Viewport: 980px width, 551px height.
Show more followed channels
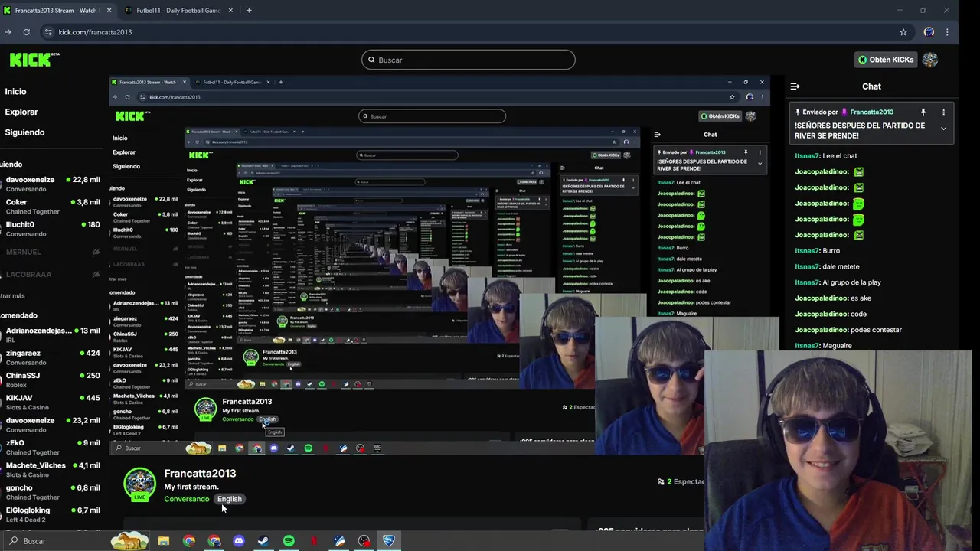point(12,295)
